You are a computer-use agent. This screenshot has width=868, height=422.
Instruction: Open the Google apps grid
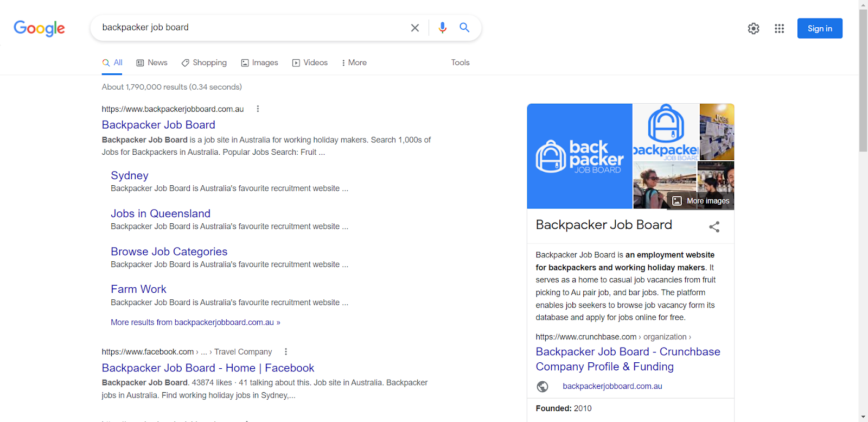(780, 28)
